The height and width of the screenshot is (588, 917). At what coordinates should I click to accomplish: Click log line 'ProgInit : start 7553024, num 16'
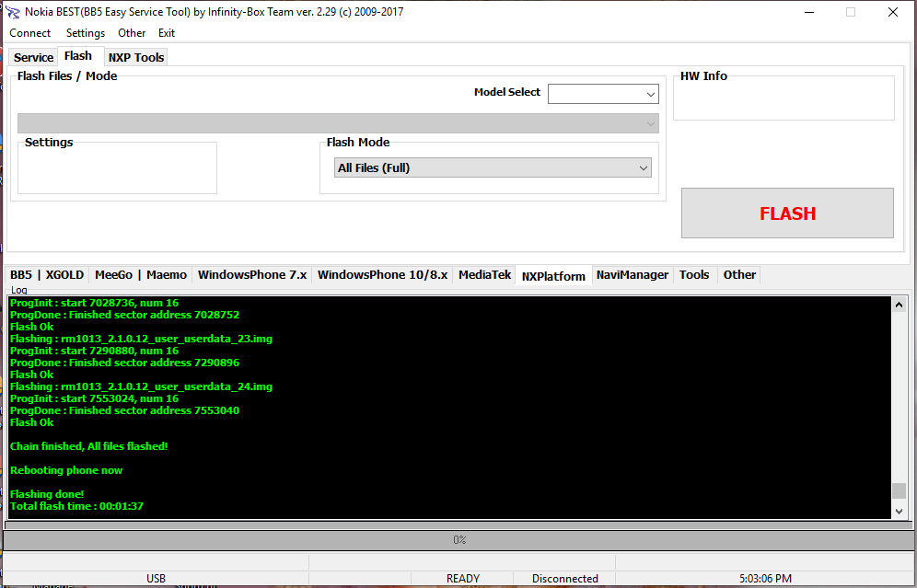[x=94, y=398]
